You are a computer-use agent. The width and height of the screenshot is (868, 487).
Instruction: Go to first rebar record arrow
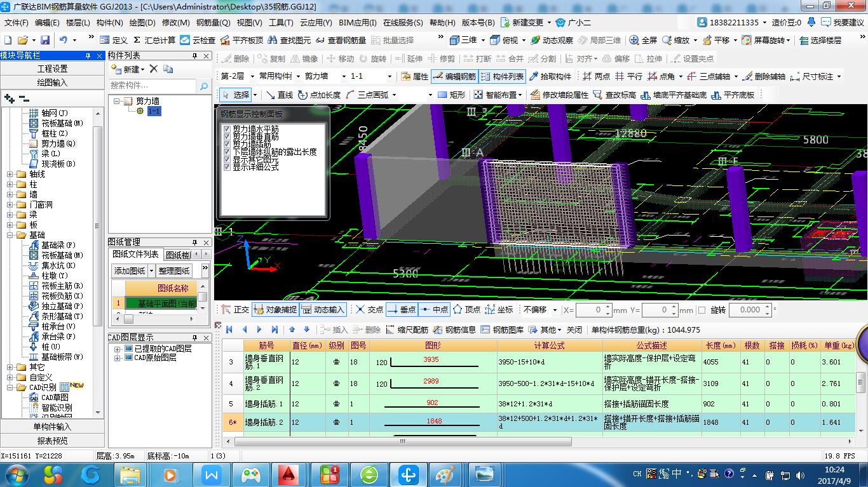(229, 330)
